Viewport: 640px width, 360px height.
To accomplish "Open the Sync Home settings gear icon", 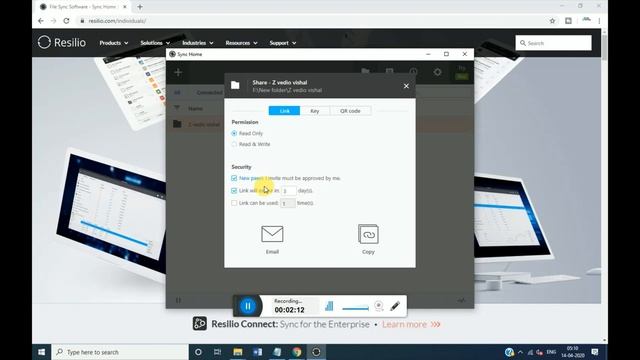I will [x=438, y=72].
